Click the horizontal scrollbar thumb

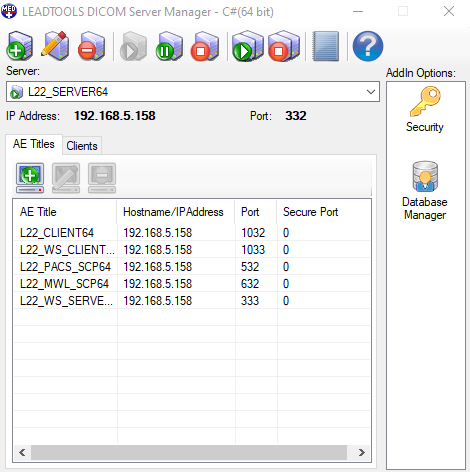tap(189, 452)
